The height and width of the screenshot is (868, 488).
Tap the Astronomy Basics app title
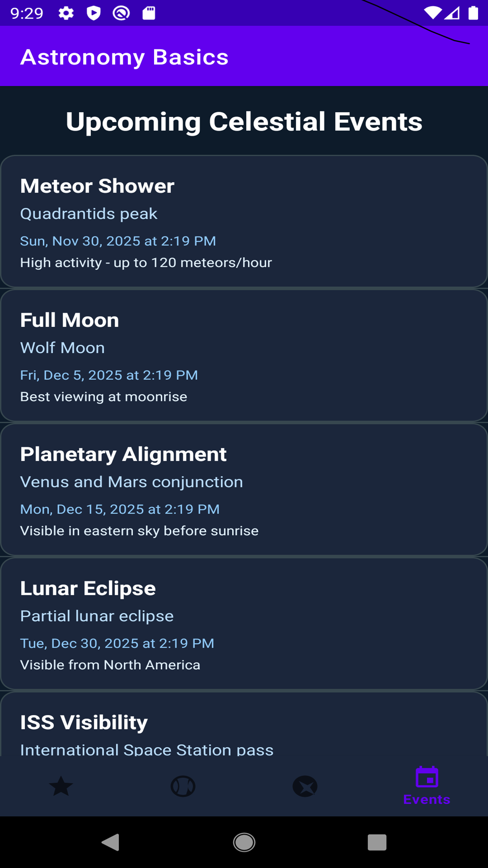coord(124,57)
